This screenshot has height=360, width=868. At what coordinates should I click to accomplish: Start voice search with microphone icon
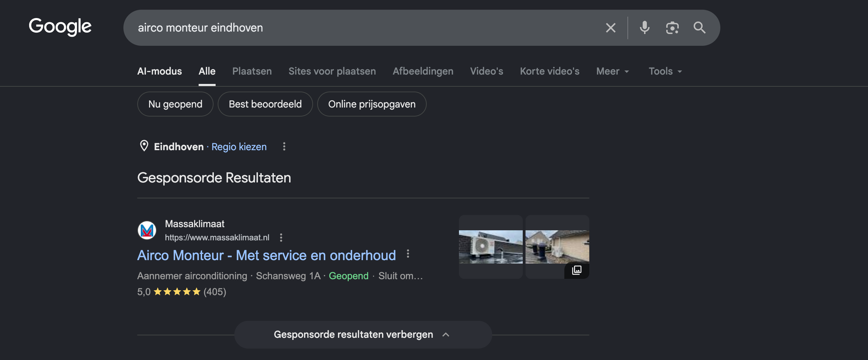(x=644, y=28)
